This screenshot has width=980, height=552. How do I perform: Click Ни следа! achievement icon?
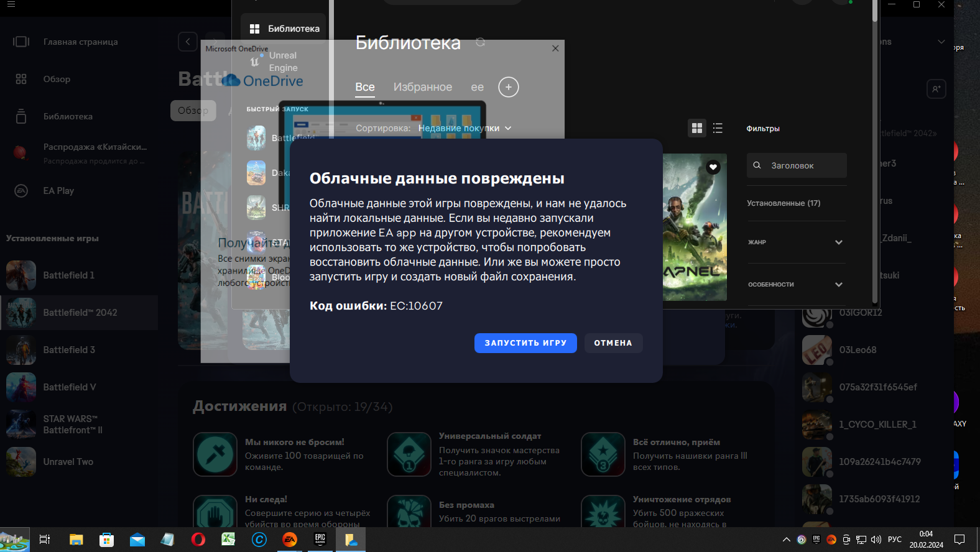coord(215,512)
